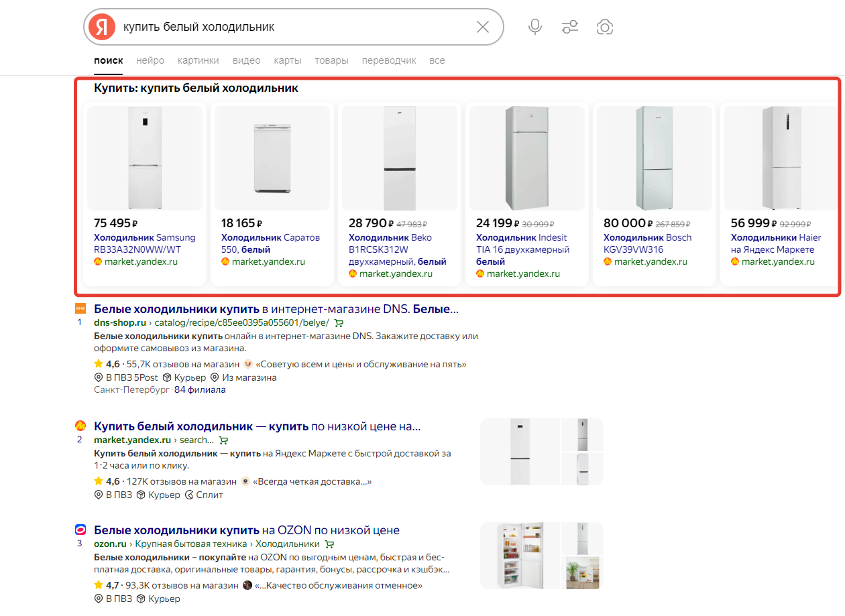This screenshot has width=845, height=616.
Task: Click the reviewer avatar beside «Советую всем и цены...»
Action: 248,364
